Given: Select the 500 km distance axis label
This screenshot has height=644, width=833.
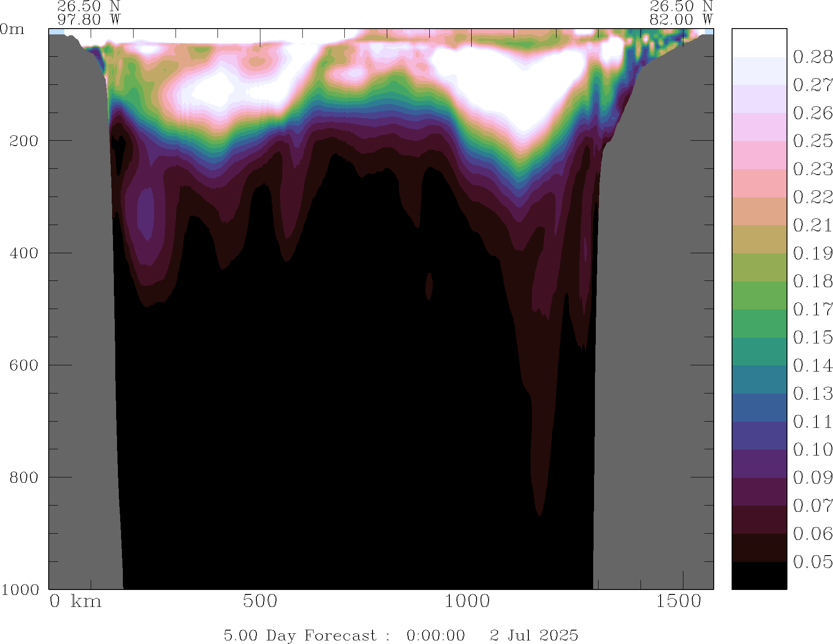Looking at the screenshot, I should click(x=260, y=601).
